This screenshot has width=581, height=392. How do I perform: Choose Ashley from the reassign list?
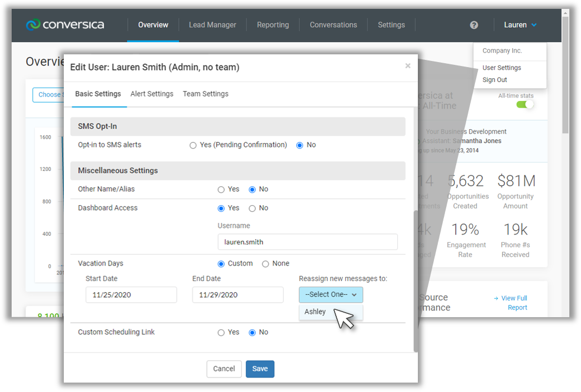coord(315,312)
